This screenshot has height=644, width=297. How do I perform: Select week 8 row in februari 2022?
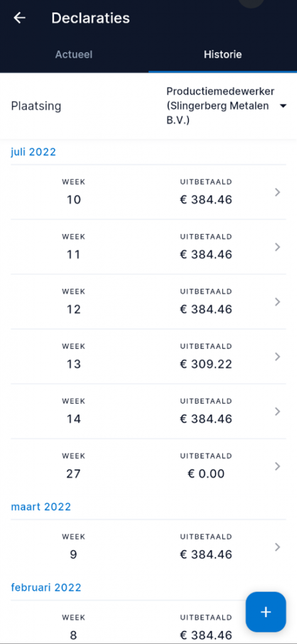coord(148,622)
